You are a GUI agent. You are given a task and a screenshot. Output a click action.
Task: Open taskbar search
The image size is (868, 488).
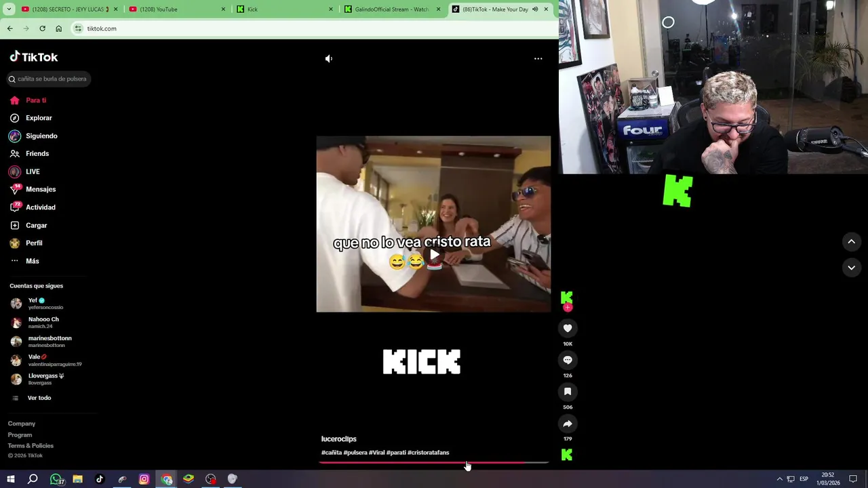coord(33,479)
